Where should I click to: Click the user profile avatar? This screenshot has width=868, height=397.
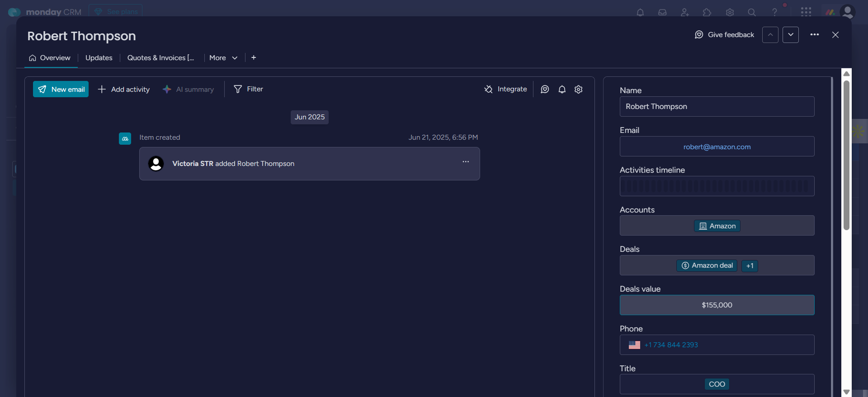[x=847, y=12]
